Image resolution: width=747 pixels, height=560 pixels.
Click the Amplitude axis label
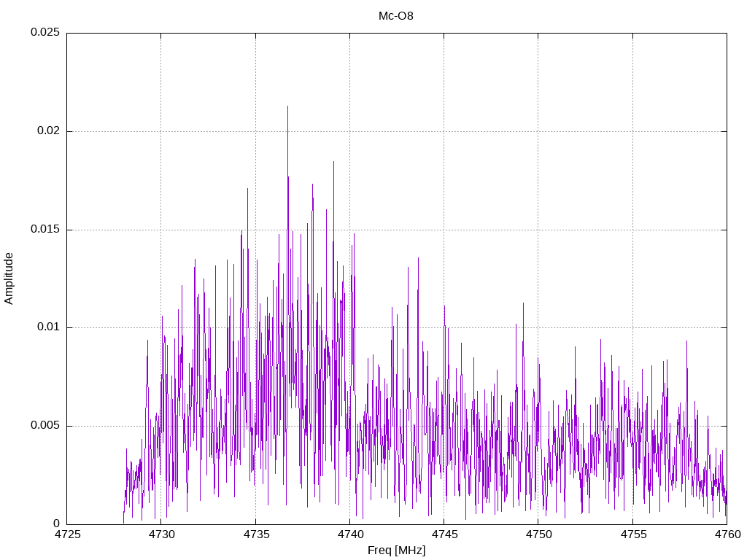[x=9, y=279]
